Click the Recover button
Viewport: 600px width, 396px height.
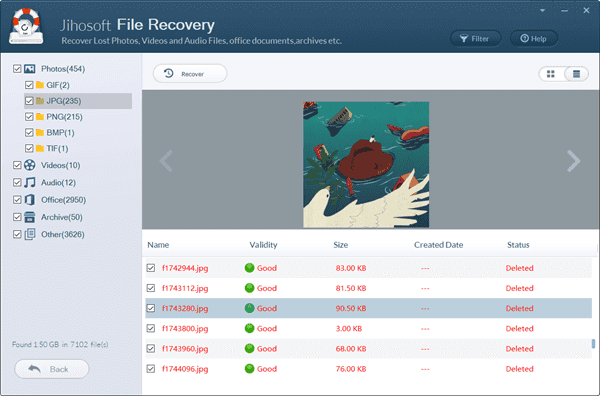tap(190, 73)
